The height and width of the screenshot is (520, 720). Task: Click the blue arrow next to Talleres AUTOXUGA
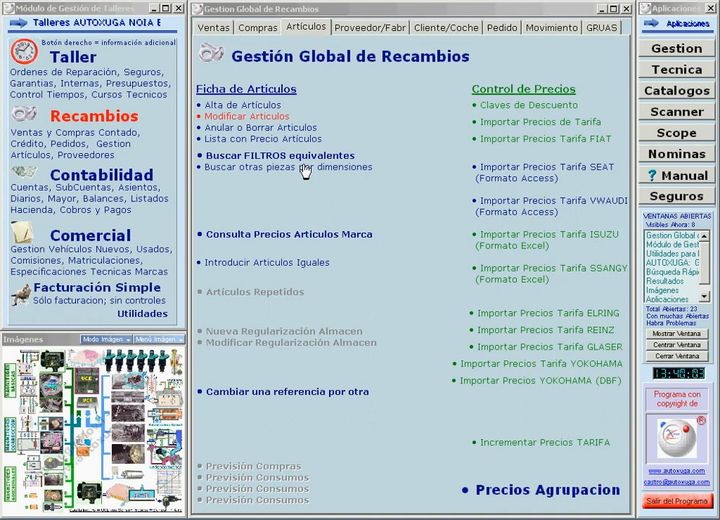pyautogui.click(x=18, y=23)
